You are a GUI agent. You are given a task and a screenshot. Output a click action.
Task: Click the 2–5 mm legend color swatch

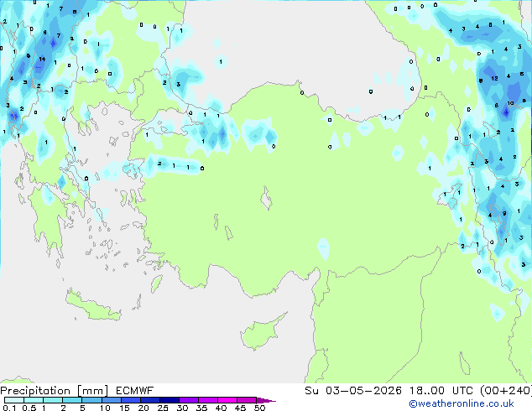(72, 400)
